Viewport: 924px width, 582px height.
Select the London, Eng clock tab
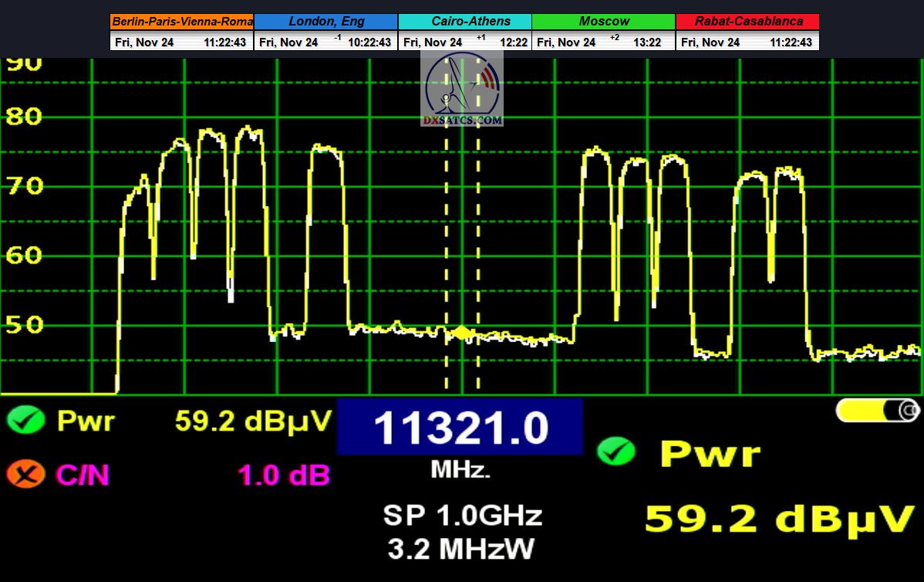point(326,22)
